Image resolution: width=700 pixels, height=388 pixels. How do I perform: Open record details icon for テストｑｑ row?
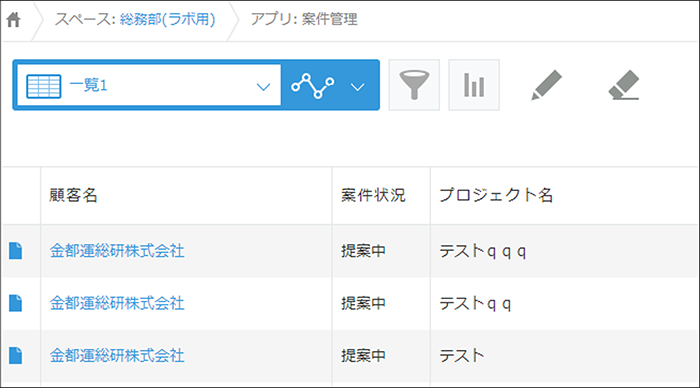tap(16, 303)
